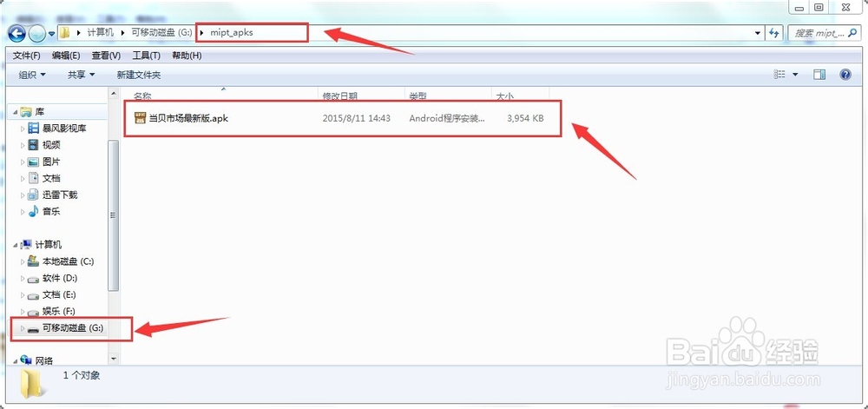Open the 共享 dropdown
The height and width of the screenshot is (409, 868).
82,75
